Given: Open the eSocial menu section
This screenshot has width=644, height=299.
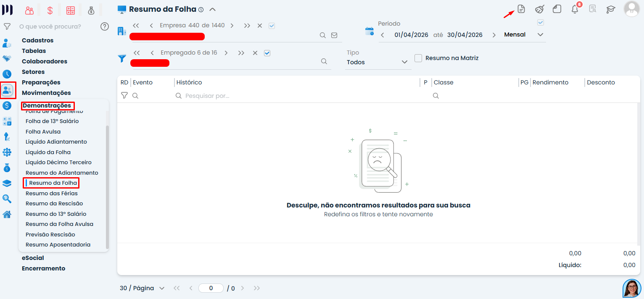Looking at the screenshot, I should (x=33, y=258).
